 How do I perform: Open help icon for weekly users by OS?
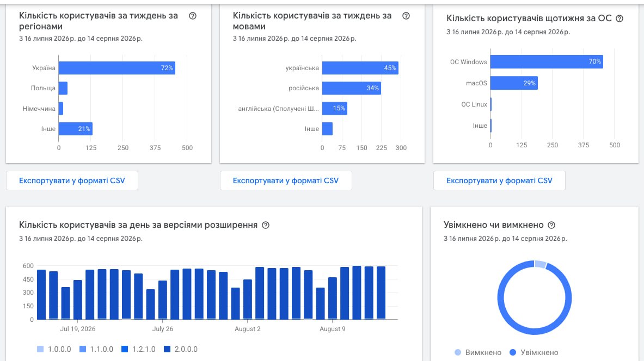click(x=620, y=18)
